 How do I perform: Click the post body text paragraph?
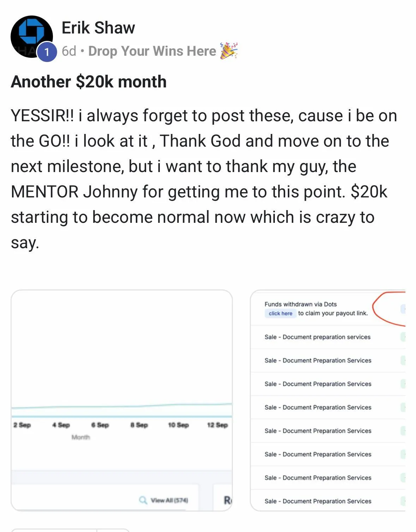(x=204, y=179)
